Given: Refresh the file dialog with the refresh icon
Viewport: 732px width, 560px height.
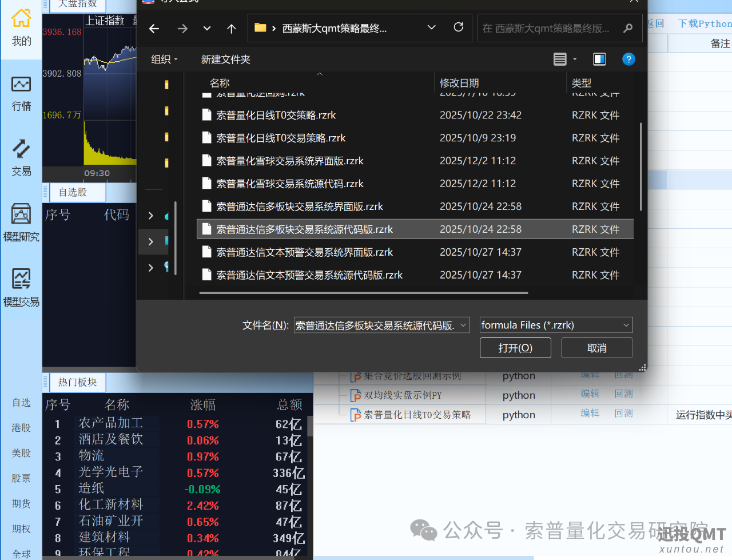Looking at the screenshot, I should pyautogui.click(x=458, y=27).
